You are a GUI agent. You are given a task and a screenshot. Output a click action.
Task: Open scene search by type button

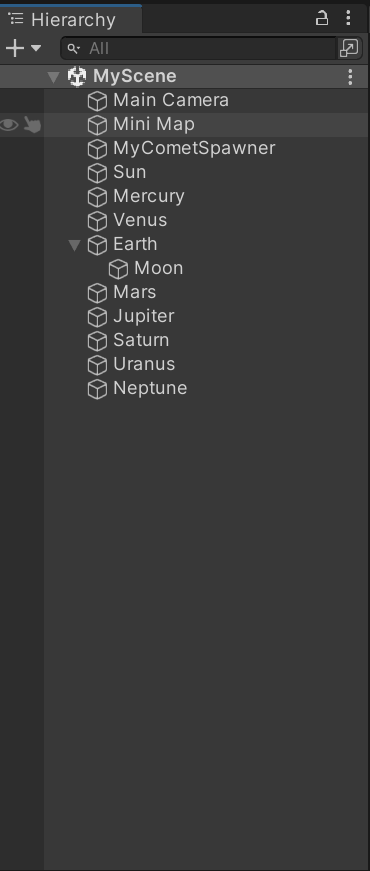[x=349, y=48]
